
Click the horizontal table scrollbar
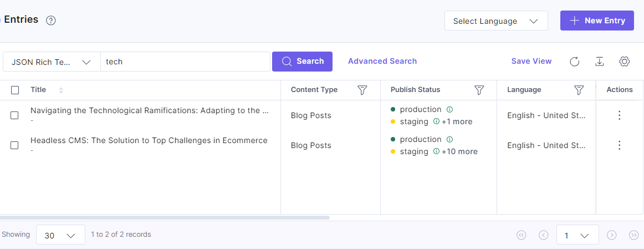(164, 217)
